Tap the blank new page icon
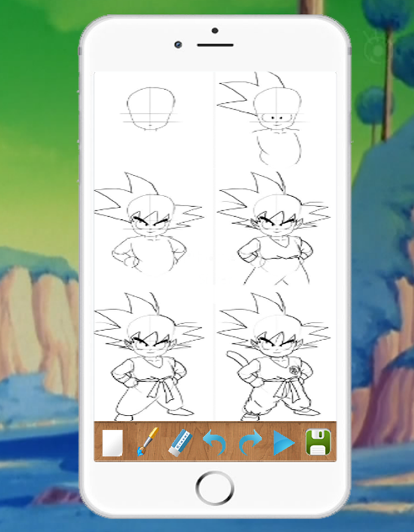Screen dimensions: 414x532 coord(112,443)
